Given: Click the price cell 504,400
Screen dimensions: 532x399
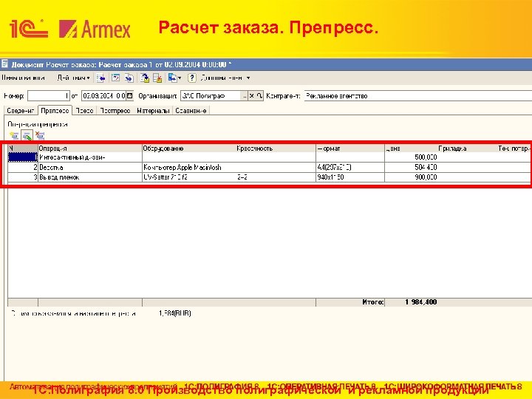Looking at the screenshot, I should click(412, 167).
